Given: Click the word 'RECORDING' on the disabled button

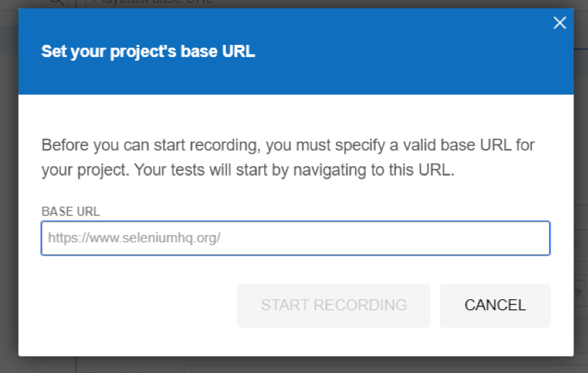Looking at the screenshot, I should 365,305.
